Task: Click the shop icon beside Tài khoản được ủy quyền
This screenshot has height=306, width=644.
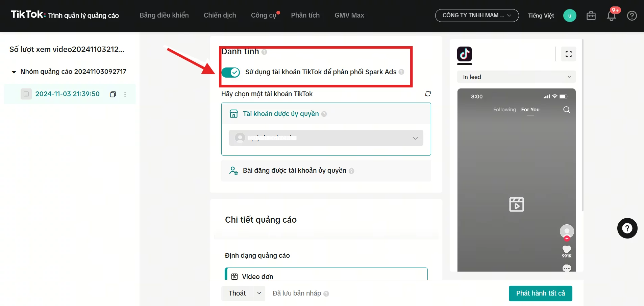Action: 234,114
